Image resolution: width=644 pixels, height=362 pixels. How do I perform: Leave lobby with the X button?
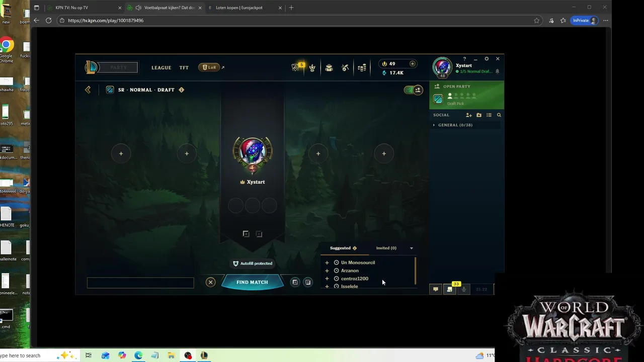211,282
